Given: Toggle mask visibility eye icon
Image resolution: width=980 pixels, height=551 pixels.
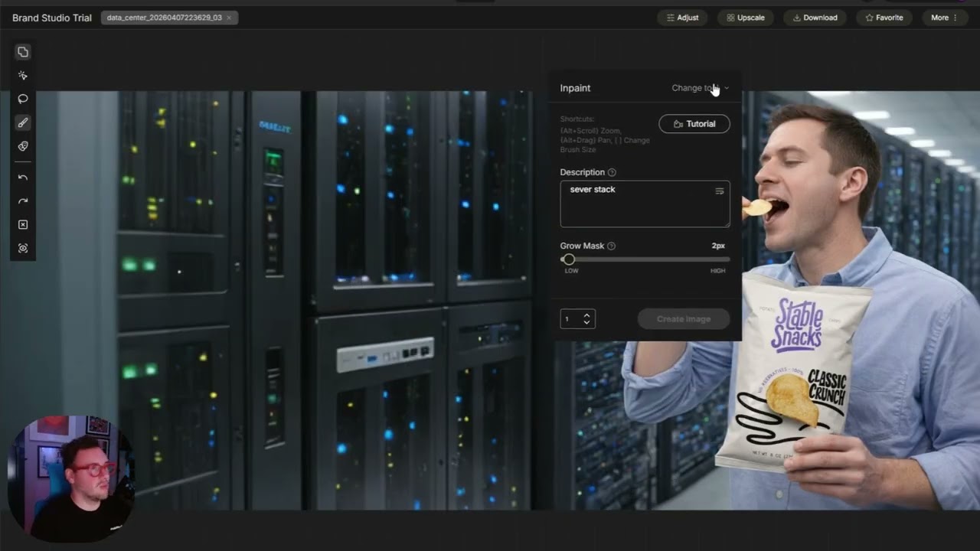Looking at the screenshot, I should (23, 248).
